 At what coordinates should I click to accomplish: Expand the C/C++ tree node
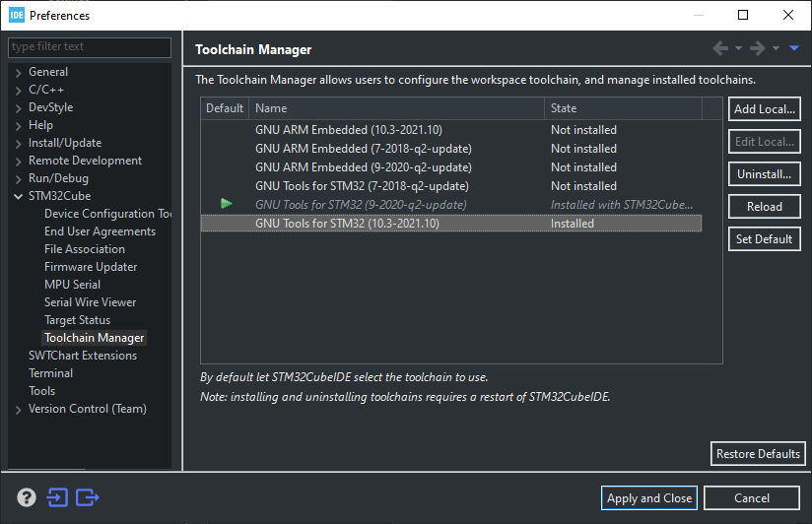pyautogui.click(x=18, y=91)
